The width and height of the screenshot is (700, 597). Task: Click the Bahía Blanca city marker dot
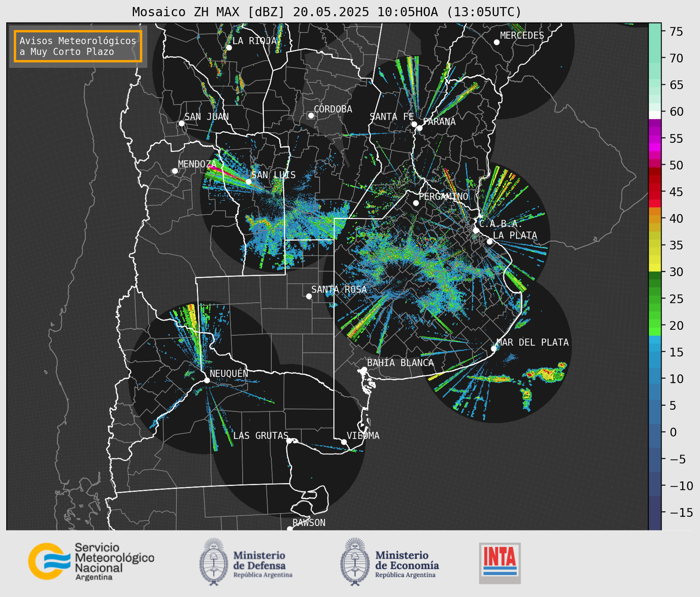[x=364, y=369]
